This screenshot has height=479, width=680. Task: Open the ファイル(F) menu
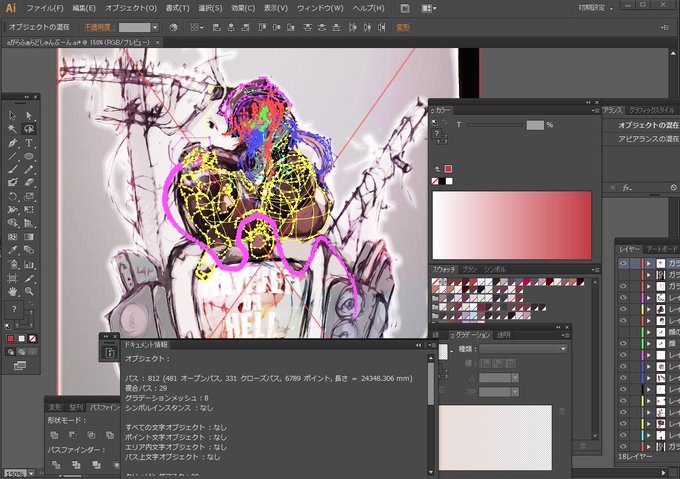(45, 8)
